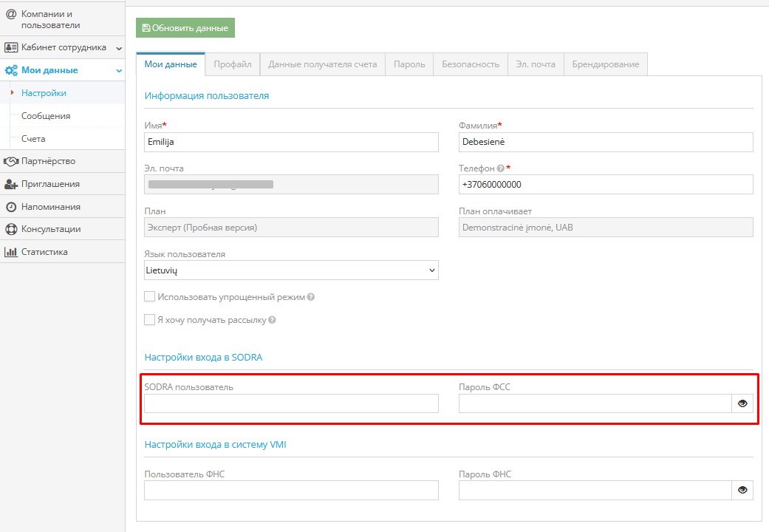769x532 pixels.
Task: Click help icon beside упрощенный режим
Action: click(311, 297)
